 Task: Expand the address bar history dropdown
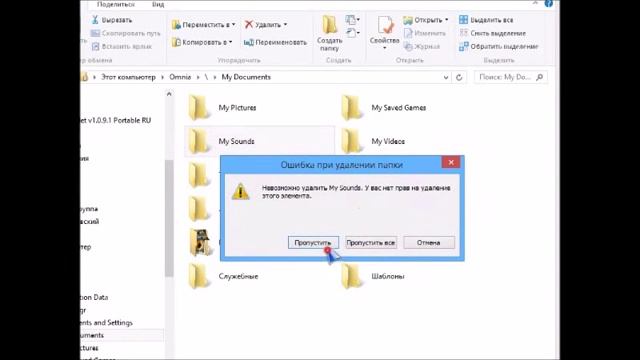point(446,77)
